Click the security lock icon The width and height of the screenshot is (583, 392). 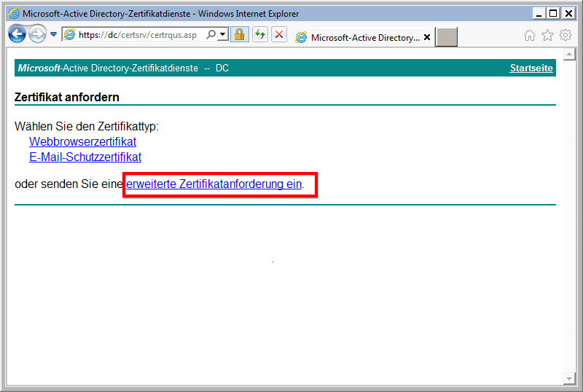[x=239, y=34]
